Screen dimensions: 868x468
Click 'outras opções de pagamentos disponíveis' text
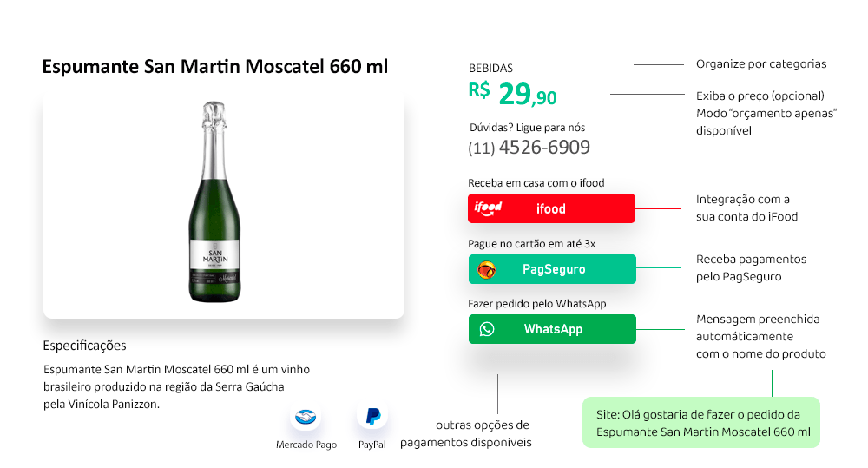[x=465, y=434]
